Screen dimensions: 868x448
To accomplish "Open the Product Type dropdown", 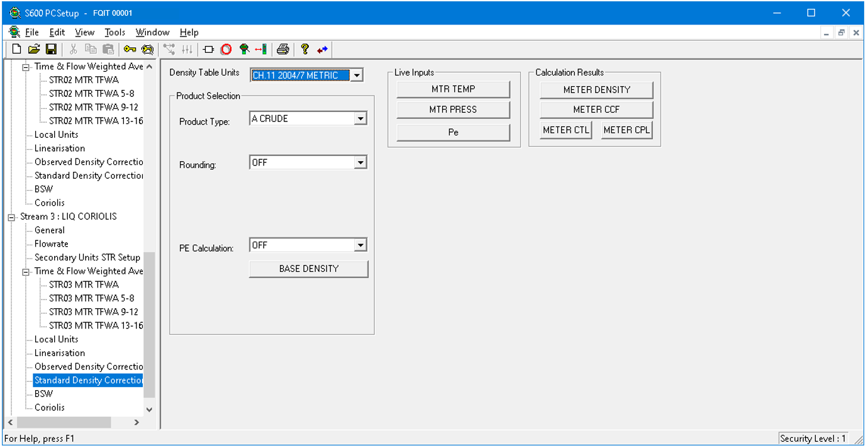I will click(x=360, y=118).
